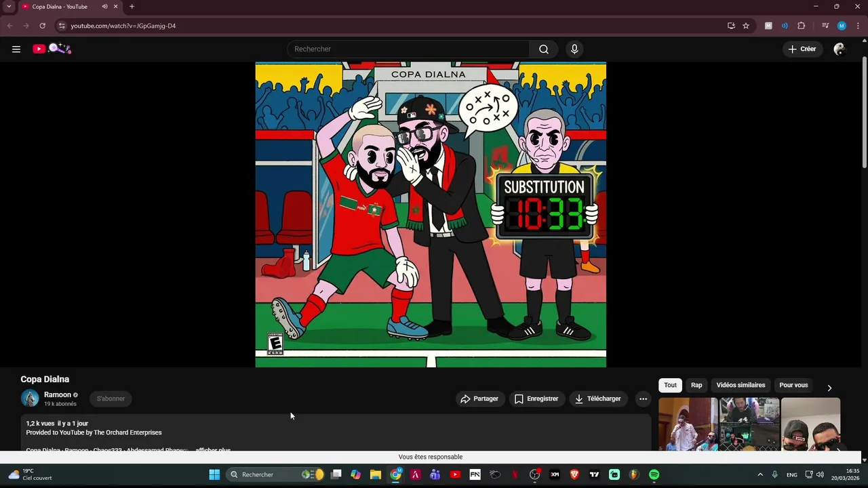Show next filter chips with the arrow
Viewport: 868px width, 488px height.
[x=829, y=388]
